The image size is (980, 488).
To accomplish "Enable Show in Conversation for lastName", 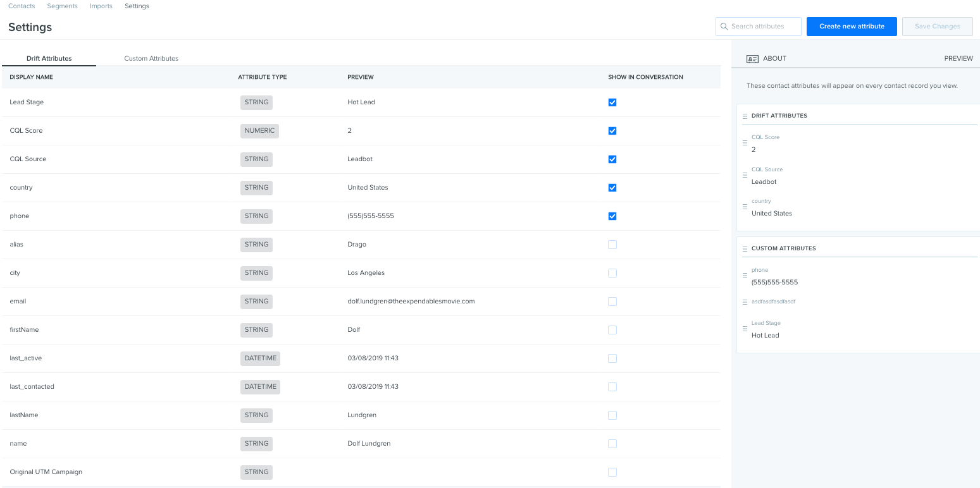I will point(612,415).
